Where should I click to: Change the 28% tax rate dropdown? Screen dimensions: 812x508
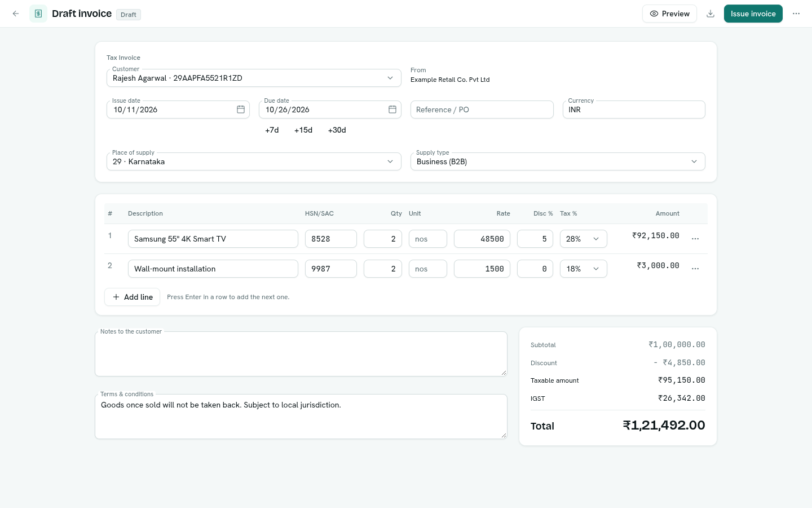coord(584,239)
